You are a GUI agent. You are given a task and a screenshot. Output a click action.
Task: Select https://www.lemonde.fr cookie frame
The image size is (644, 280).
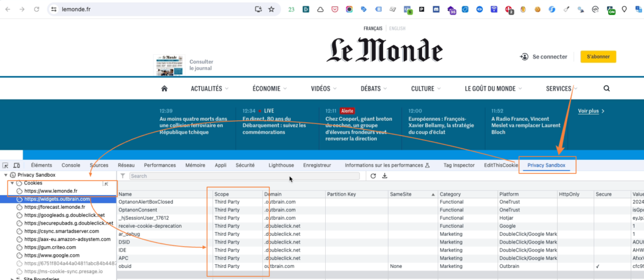pyautogui.click(x=50, y=191)
